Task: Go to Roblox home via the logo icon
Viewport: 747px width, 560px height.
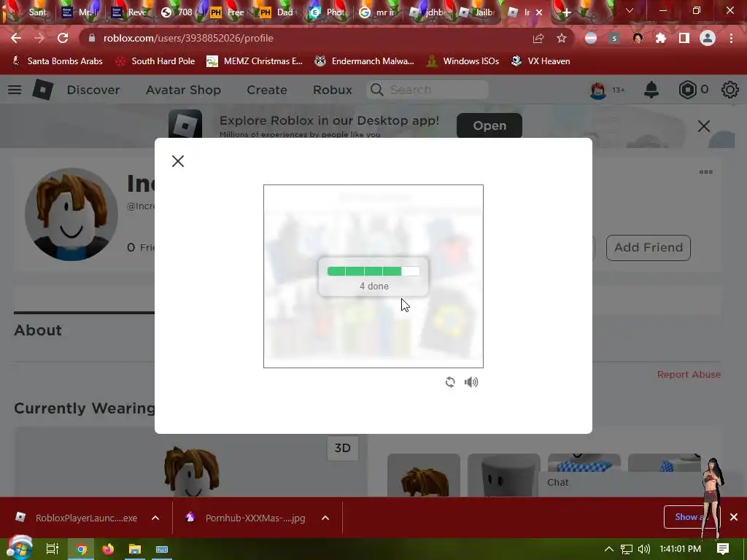Action: tap(42, 90)
